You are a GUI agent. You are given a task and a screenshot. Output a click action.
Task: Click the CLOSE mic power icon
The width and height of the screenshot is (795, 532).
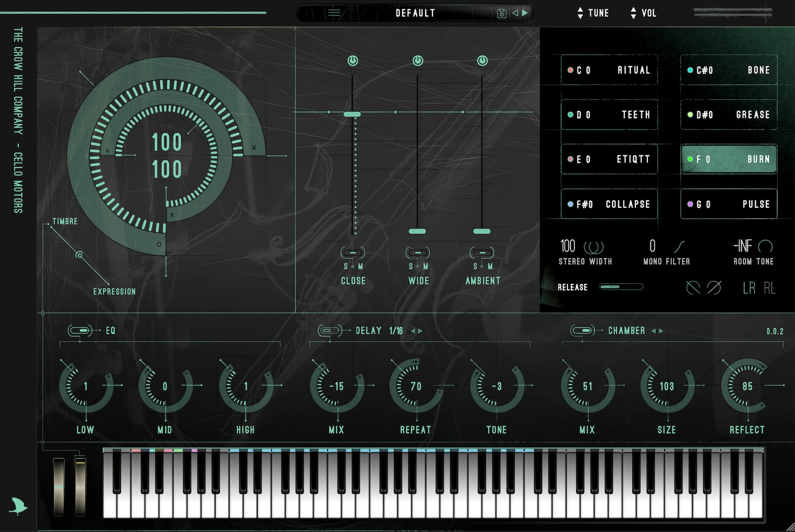[353, 61]
